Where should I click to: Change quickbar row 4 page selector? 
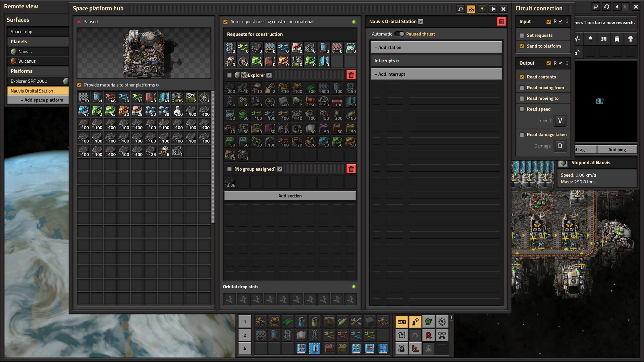tap(245, 349)
